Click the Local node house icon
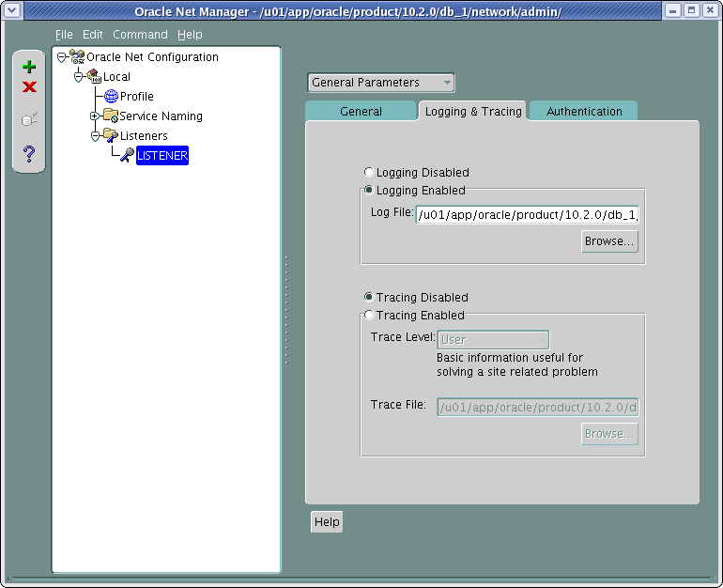This screenshot has width=723, height=588. point(94,77)
